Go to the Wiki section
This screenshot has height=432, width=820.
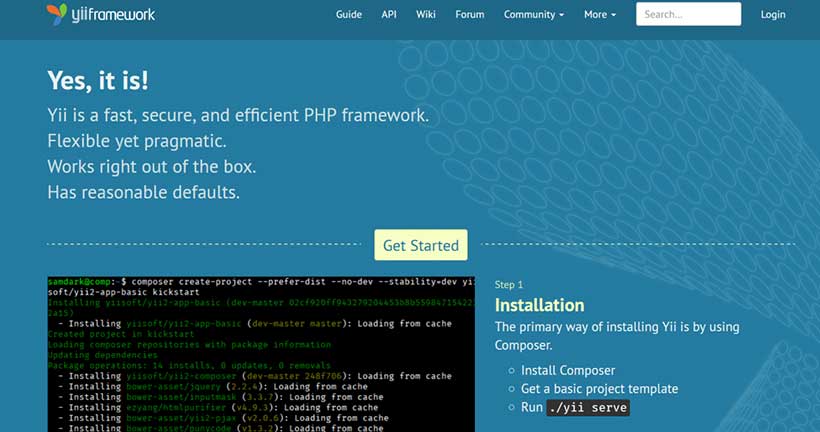pos(426,15)
